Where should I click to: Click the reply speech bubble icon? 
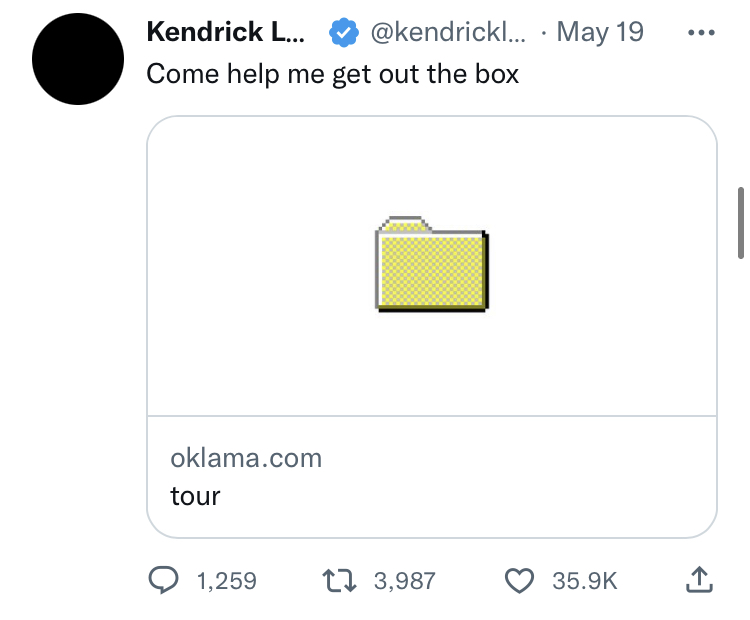[163, 580]
